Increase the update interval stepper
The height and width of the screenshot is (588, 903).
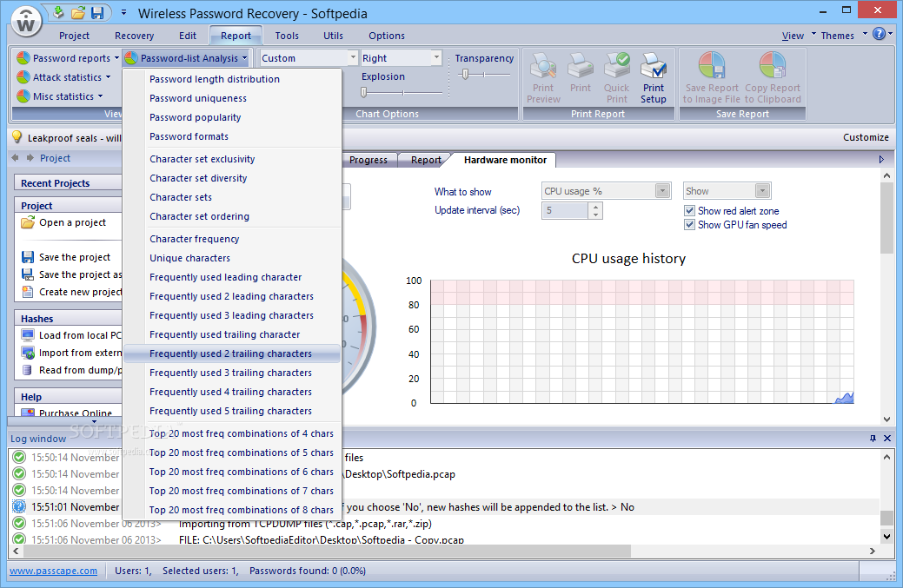click(595, 207)
